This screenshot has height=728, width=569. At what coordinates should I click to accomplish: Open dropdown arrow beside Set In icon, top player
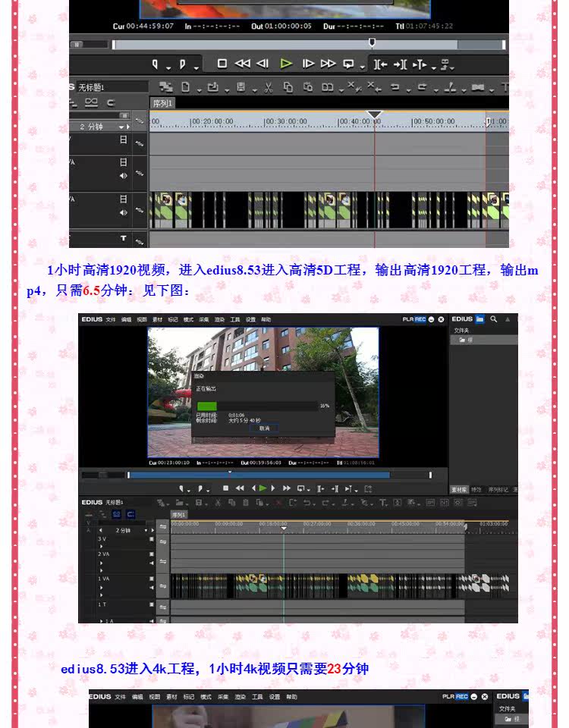(x=168, y=68)
